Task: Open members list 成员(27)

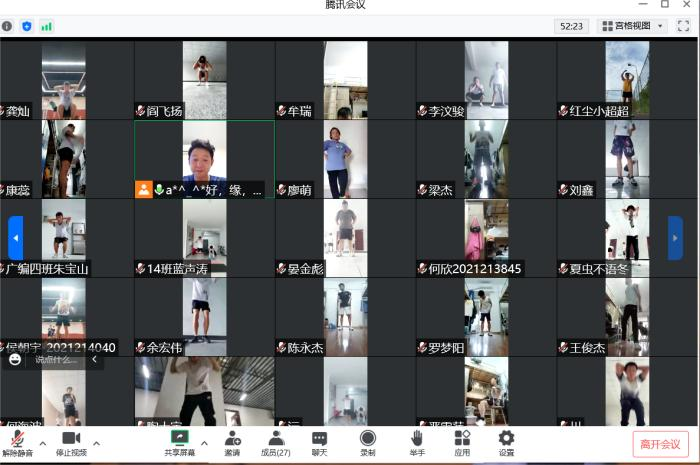Action: pyautogui.click(x=276, y=443)
